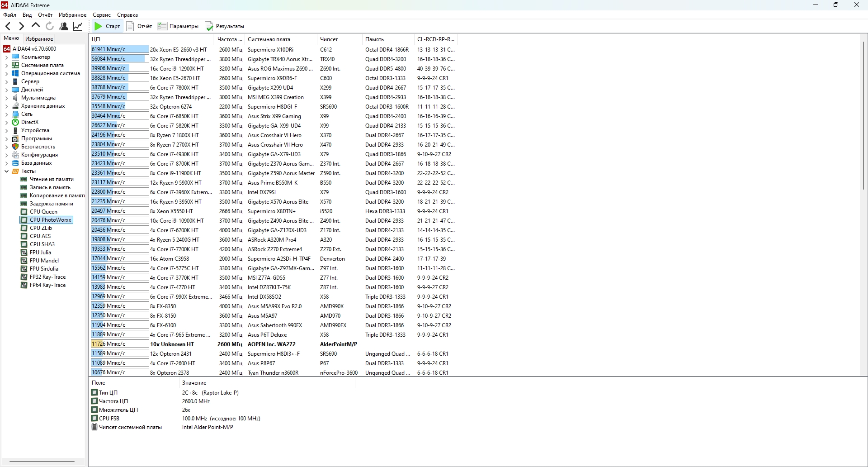Select Безопасность shield icon

pyautogui.click(x=15, y=147)
